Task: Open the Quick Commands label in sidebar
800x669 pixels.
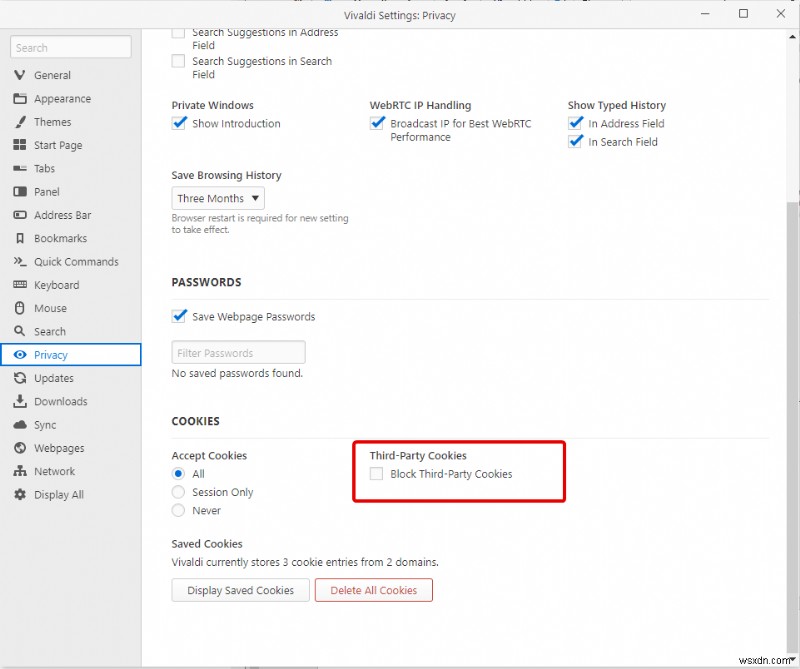Action: point(76,262)
